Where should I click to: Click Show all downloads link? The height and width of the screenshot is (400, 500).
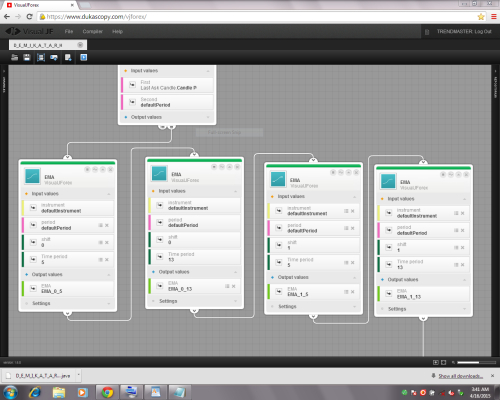[461, 376]
